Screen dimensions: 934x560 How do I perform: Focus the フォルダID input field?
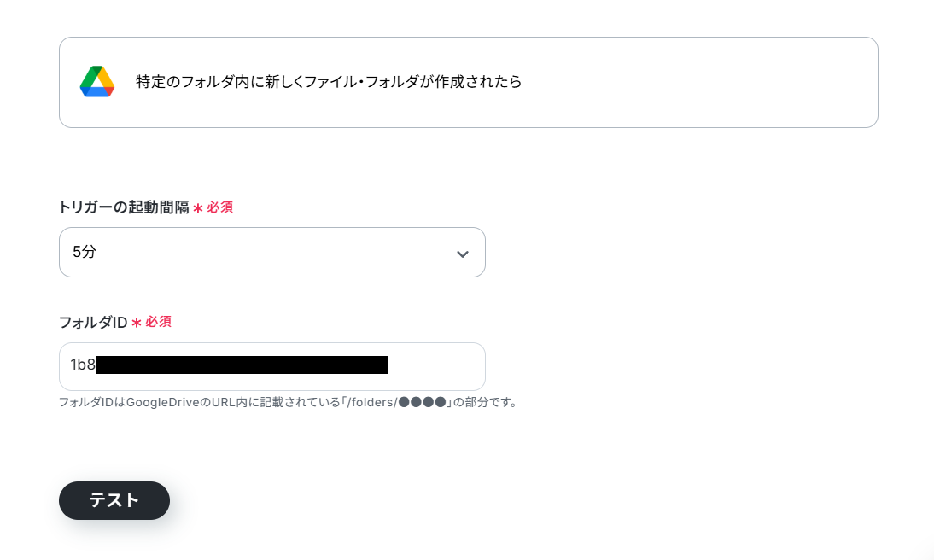pos(272,366)
